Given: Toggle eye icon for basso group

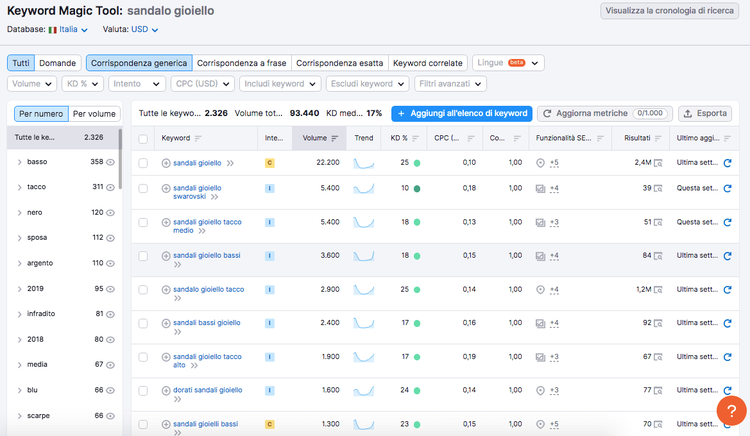Looking at the screenshot, I should [x=110, y=162].
